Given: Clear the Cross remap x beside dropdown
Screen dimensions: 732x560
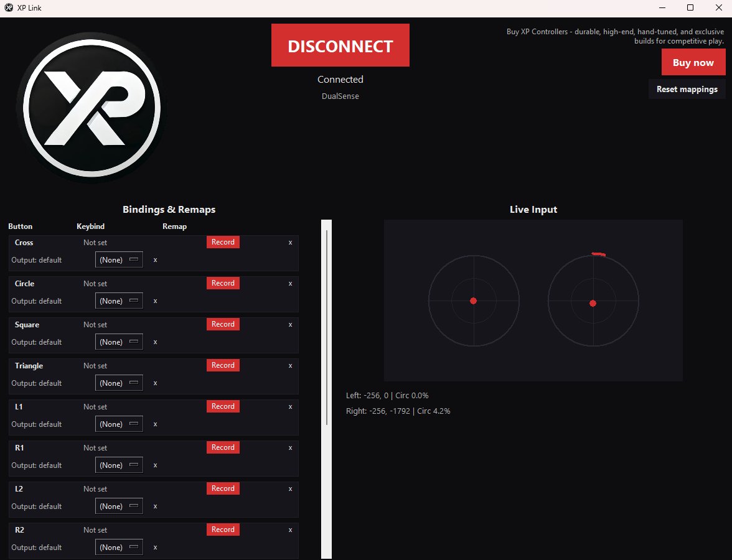Looking at the screenshot, I should 156,260.
